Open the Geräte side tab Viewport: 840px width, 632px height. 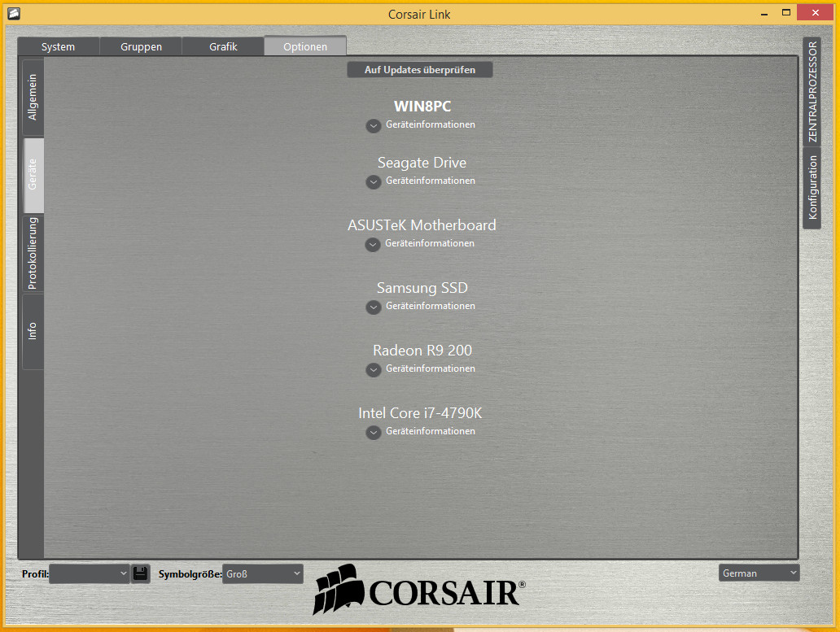pos(33,175)
